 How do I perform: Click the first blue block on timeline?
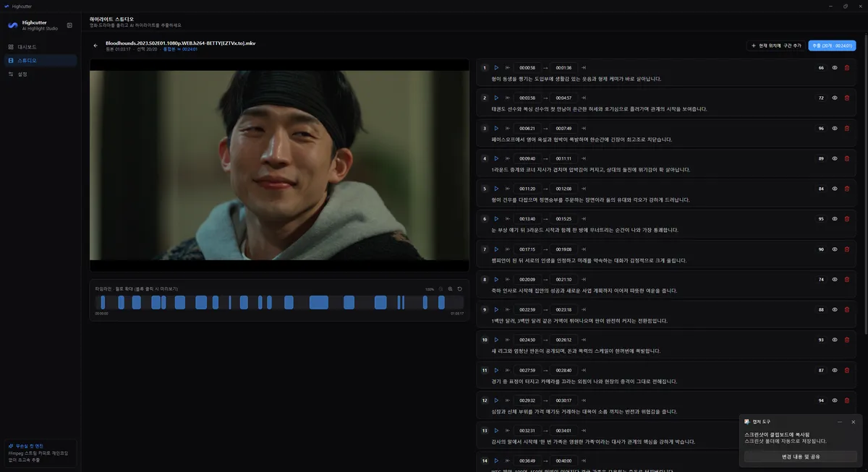(103, 302)
